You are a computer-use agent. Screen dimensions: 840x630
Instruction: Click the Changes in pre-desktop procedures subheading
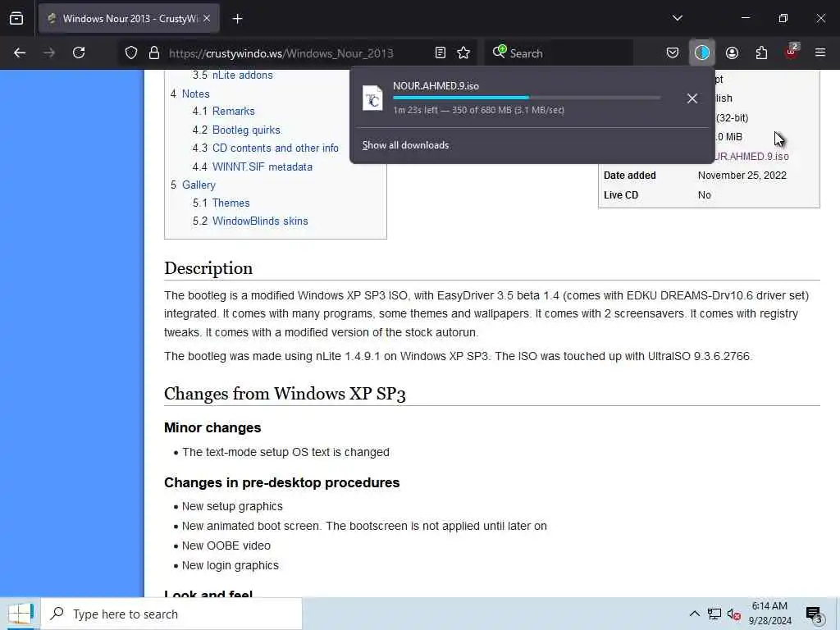click(282, 482)
